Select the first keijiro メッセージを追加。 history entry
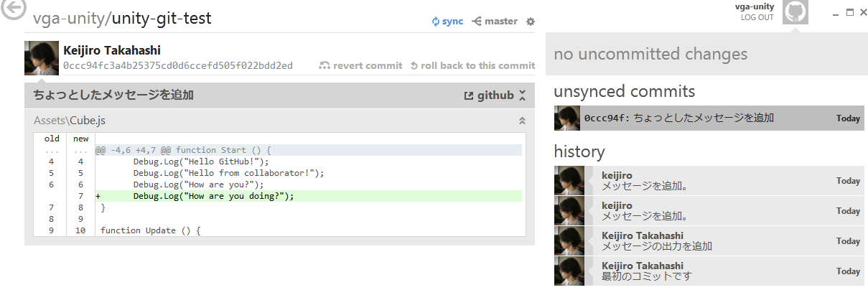This screenshot has width=868, height=290. point(709,180)
